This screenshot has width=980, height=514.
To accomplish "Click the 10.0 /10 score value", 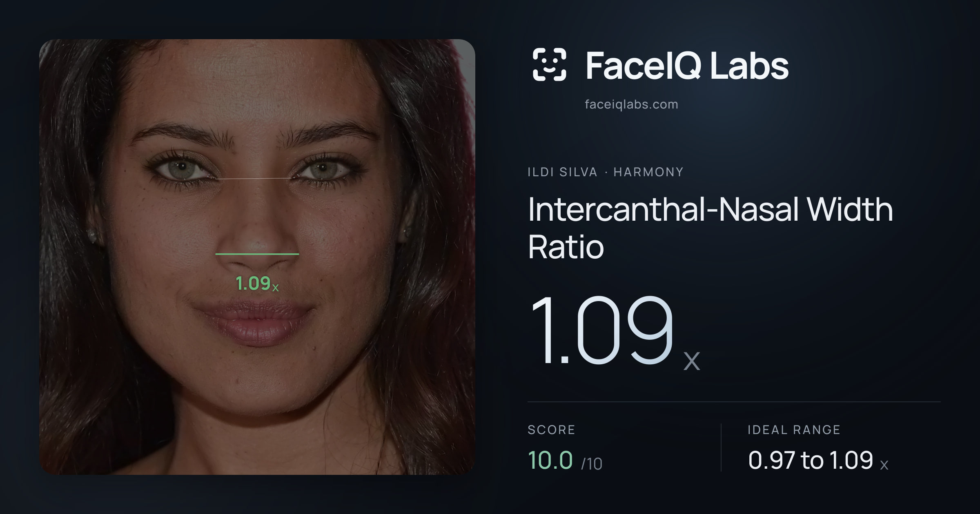I will click(x=565, y=461).
